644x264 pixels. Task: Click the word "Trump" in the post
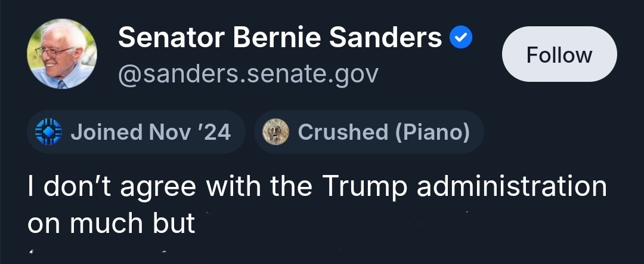tap(365, 186)
